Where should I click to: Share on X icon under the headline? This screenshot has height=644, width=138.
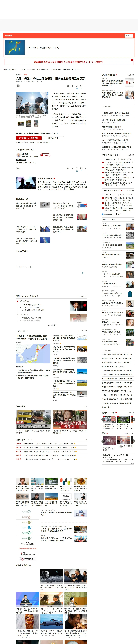coord(77,86)
